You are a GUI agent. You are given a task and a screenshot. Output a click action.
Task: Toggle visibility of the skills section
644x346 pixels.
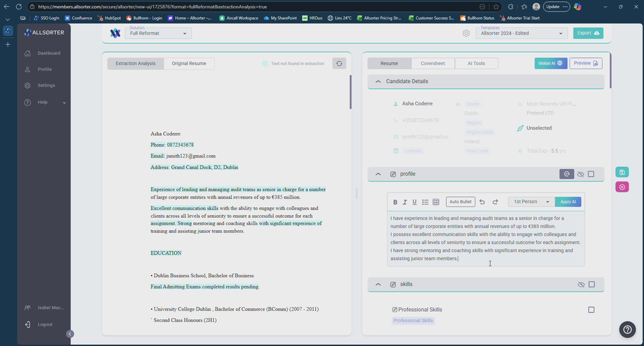[581, 284]
